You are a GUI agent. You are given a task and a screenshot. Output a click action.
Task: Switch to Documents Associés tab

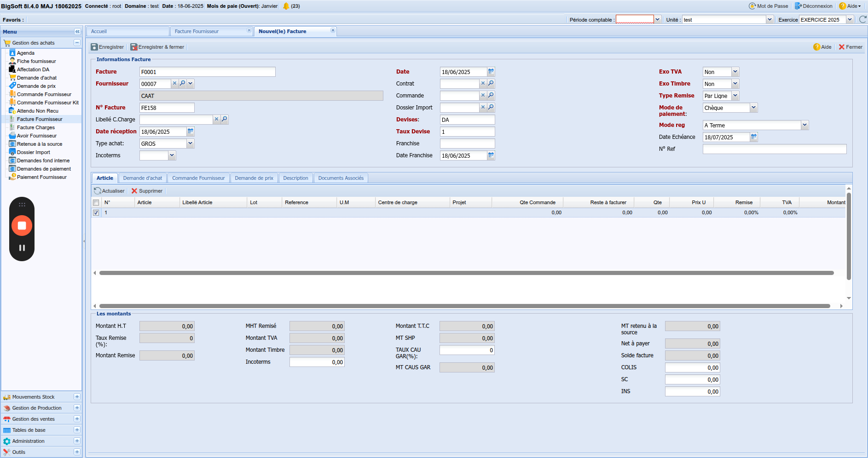(341, 178)
